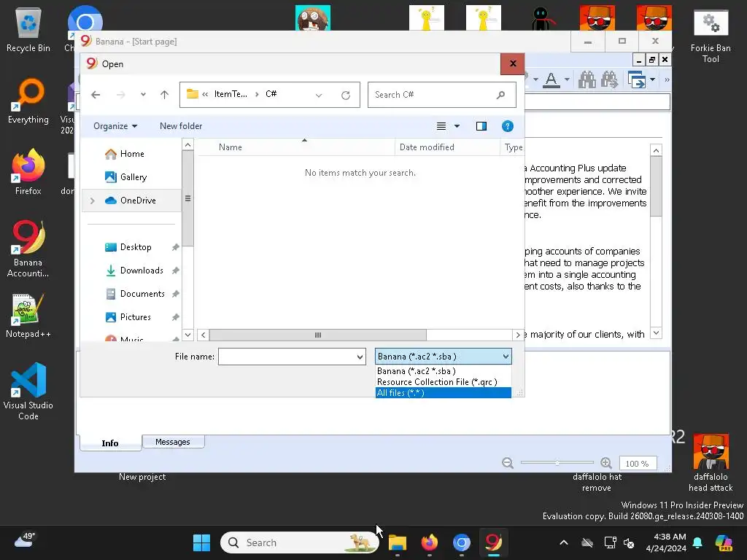Switch to Messages tab in Banana
The image size is (747, 560).
pos(173,442)
